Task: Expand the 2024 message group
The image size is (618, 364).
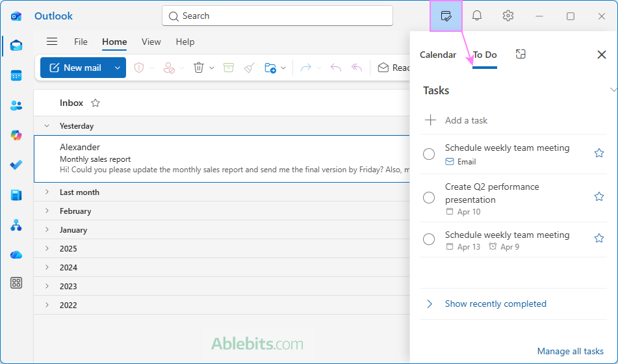Action: (47, 267)
